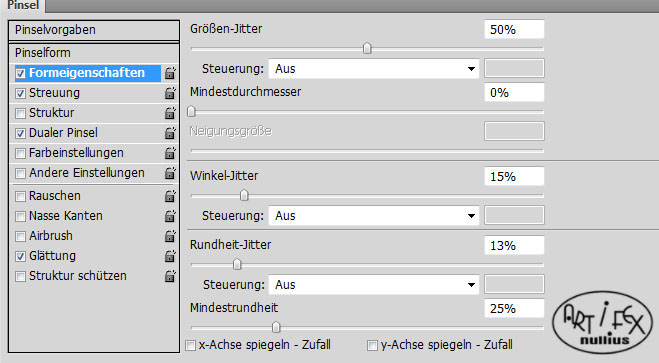Toggle lock icon for Farbeinstellungen
The width and height of the screenshot is (659, 363).
170,153
